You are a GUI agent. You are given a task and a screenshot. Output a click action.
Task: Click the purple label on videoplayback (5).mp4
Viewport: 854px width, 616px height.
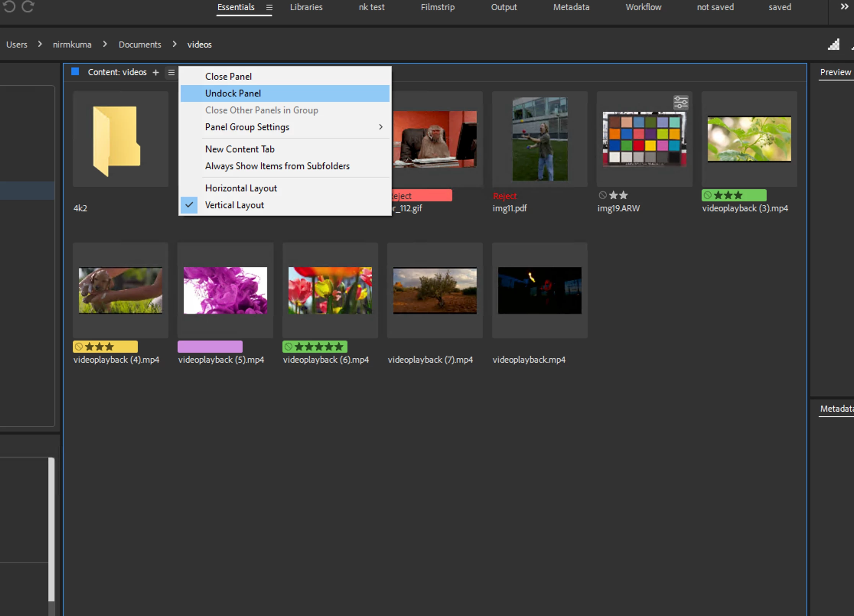(x=210, y=347)
